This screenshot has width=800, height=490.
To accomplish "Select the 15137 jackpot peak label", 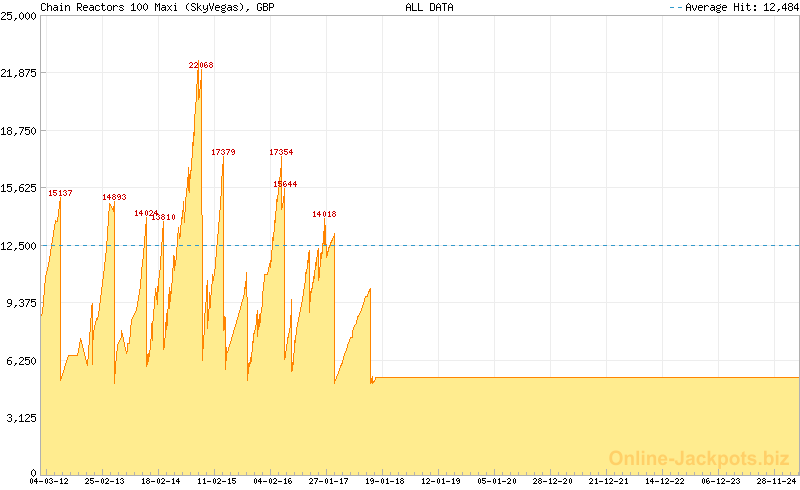I will tap(60, 193).
